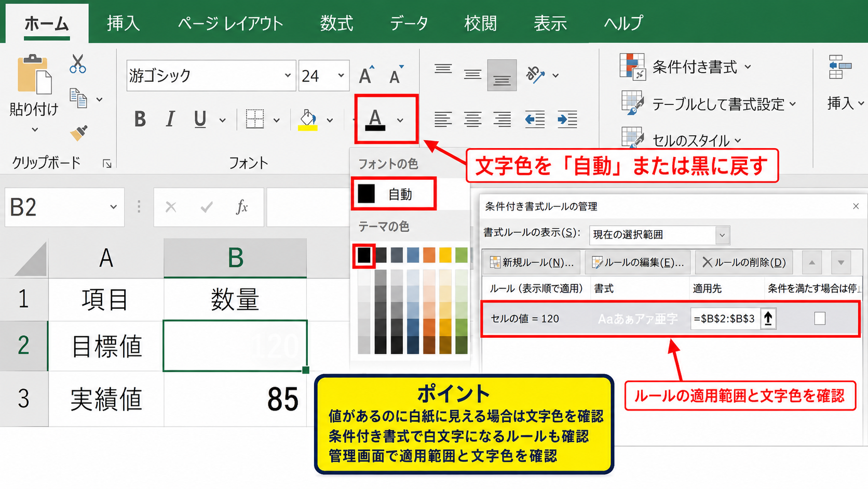868x489 pixels.
Task: Click the yellow fill color bucket
Action: pyautogui.click(x=308, y=120)
